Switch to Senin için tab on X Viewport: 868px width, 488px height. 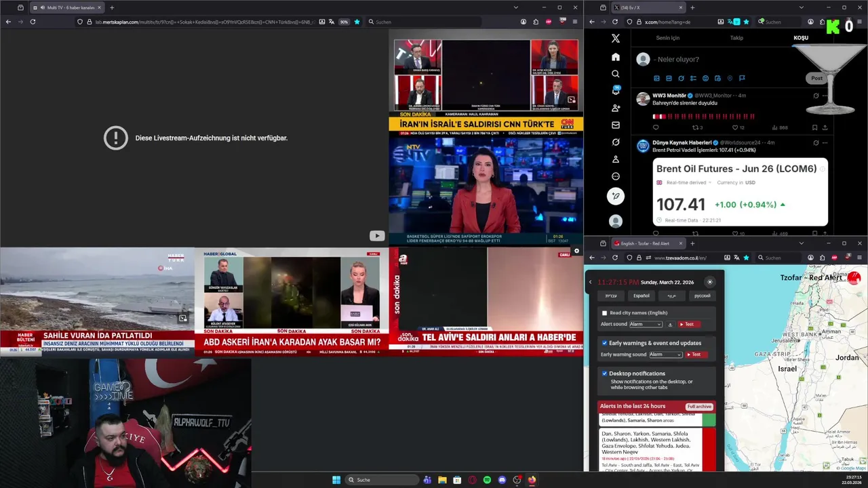point(667,38)
